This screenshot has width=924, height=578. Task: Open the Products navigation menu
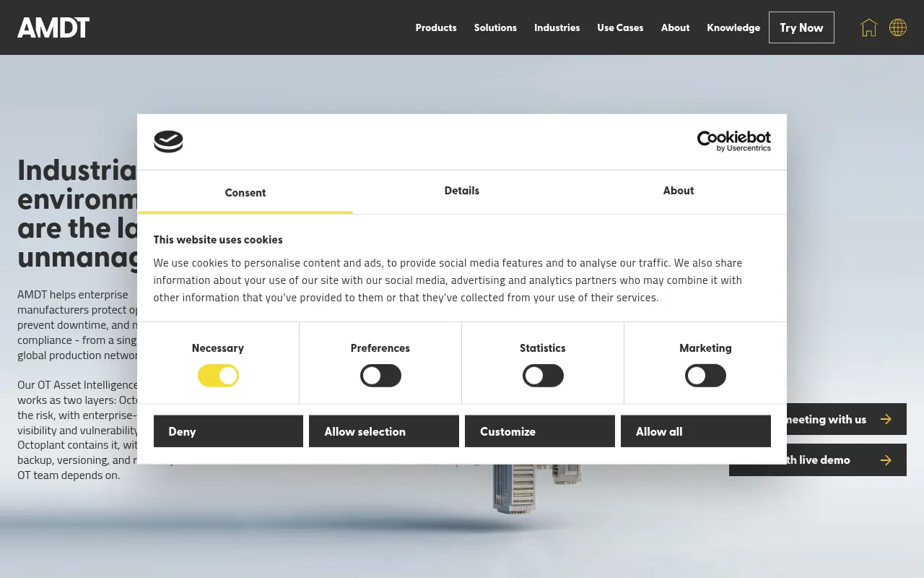436,27
